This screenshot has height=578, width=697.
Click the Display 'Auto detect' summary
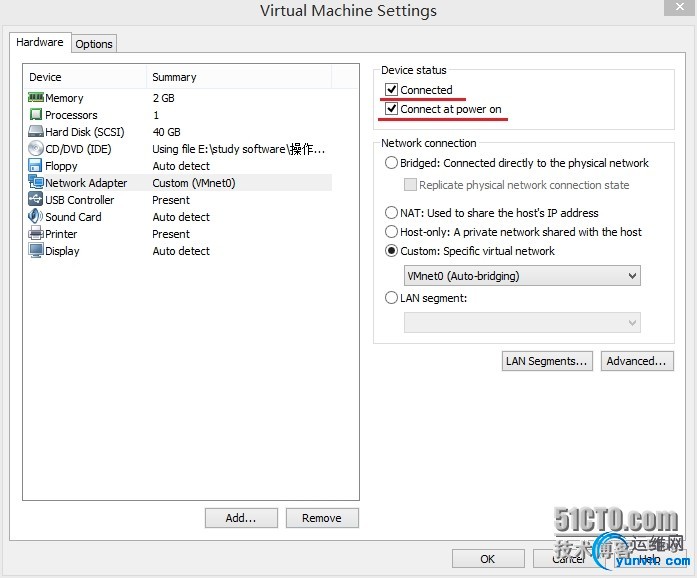click(181, 251)
